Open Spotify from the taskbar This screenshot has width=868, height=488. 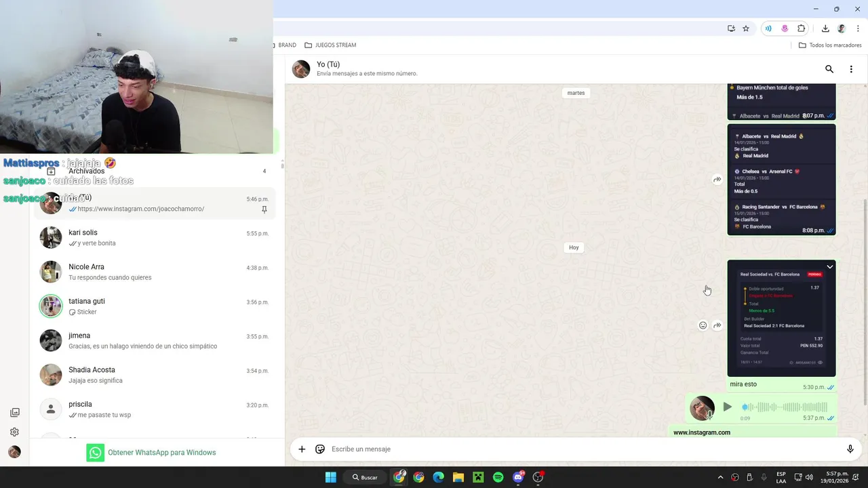coord(498,477)
